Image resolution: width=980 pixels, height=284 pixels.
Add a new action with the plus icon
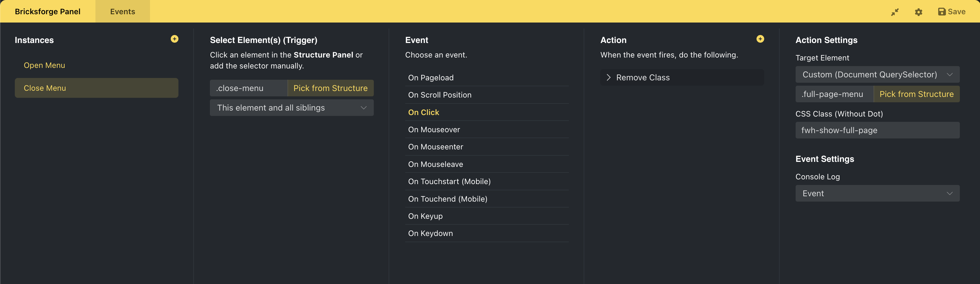760,39
